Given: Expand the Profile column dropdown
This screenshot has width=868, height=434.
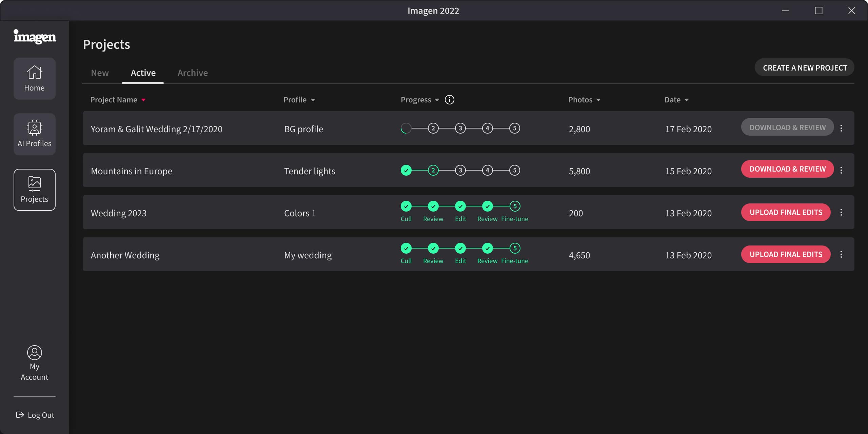Looking at the screenshot, I should tap(313, 100).
